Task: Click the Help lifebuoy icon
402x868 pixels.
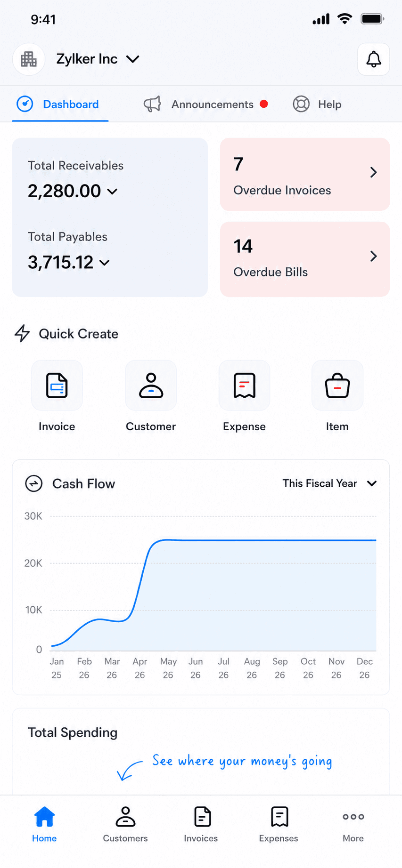Action: (301, 104)
